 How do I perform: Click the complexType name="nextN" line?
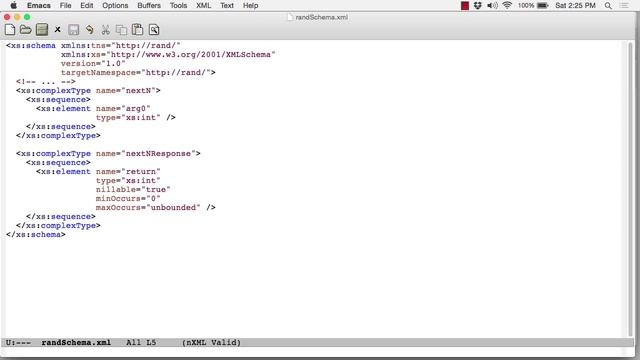[x=88, y=91]
